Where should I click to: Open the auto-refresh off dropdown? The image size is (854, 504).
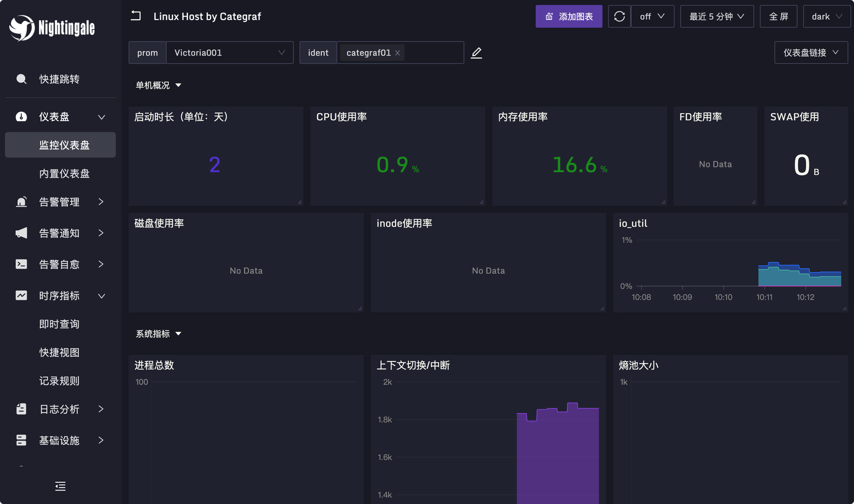coord(652,16)
